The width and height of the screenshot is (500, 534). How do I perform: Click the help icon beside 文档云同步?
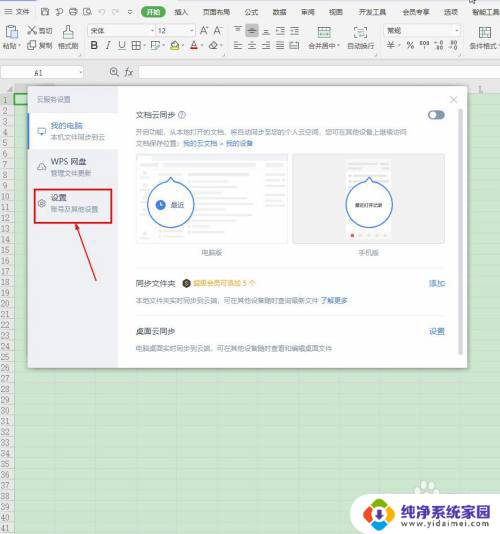click(182, 115)
